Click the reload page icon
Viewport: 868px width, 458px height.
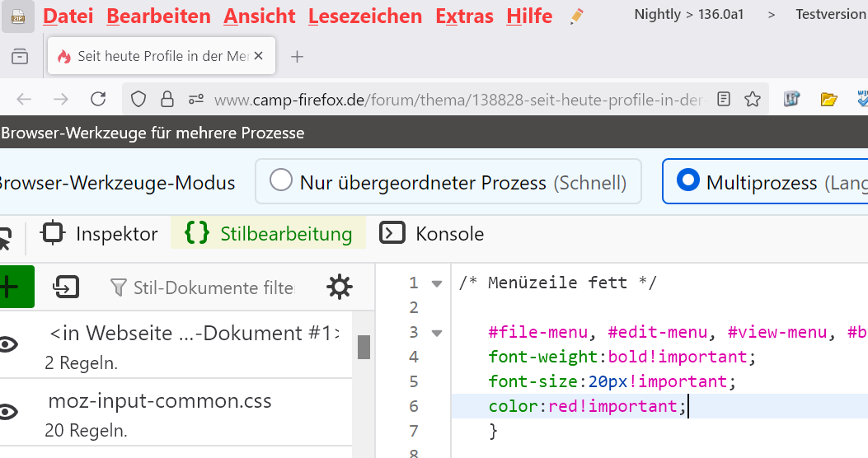(98, 99)
